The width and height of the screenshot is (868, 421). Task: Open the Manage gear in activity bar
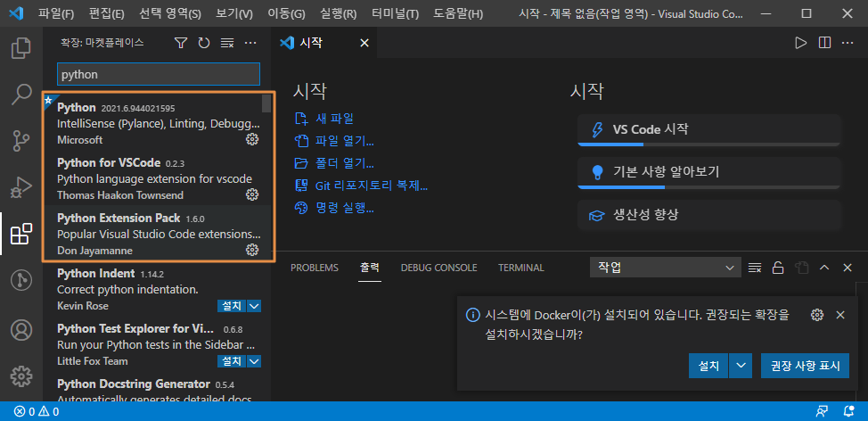(x=21, y=376)
